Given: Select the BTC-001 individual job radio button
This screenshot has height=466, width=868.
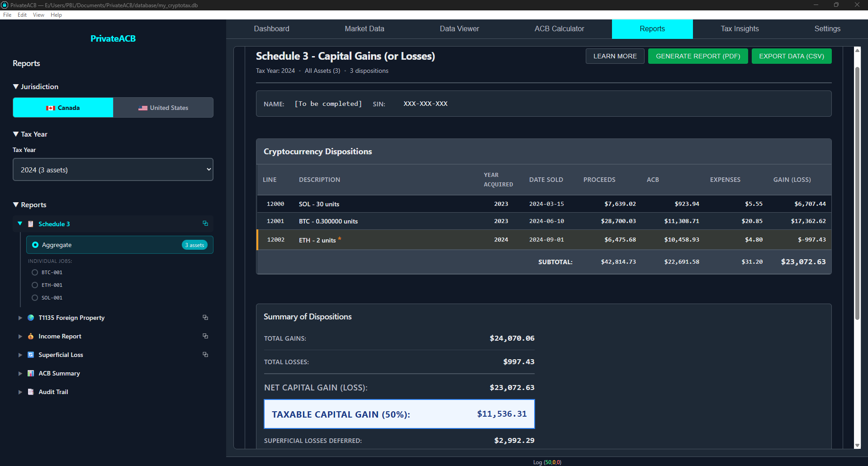Looking at the screenshot, I should [x=35, y=272].
